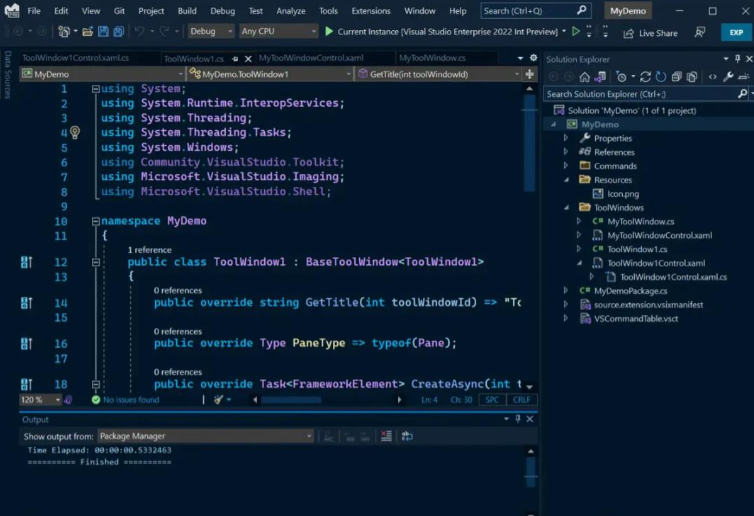Open the Extensions menu
754x516 pixels.
coord(371,11)
